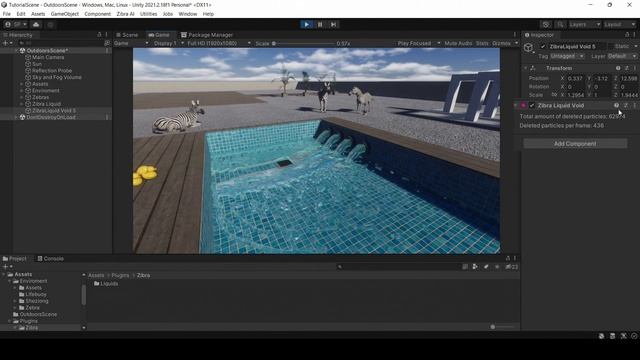Image resolution: width=640 pixels, height=360 pixels.
Task: Select Main Camera in Hierarchy
Action: 48,58
